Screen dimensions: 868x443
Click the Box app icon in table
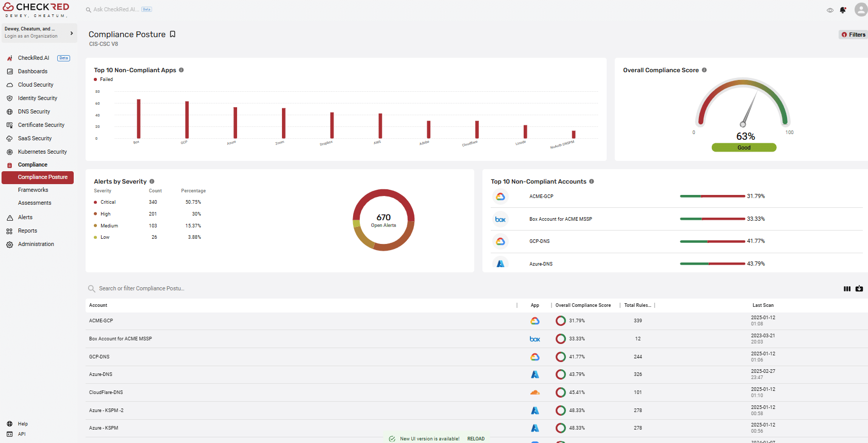(535, 339)
